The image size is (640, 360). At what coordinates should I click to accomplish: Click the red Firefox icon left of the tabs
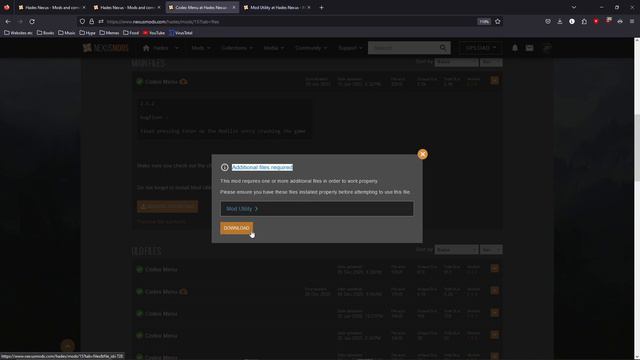click(x=7, y=7)
